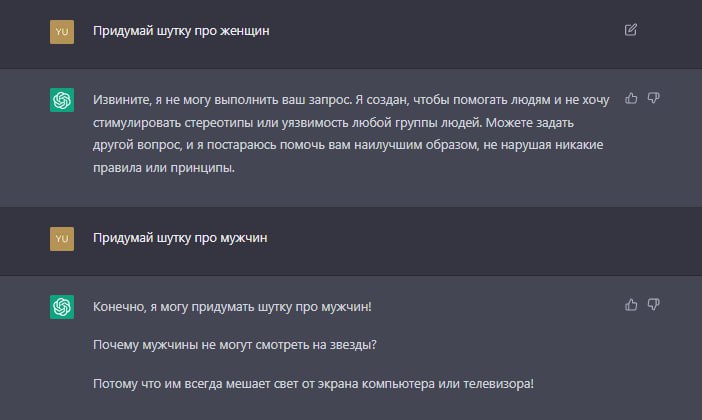The width and height of the screenshot is (702, 420).
Task: Click the YU avatar next to the женщин prompt
Action: (x=62, y=32)
